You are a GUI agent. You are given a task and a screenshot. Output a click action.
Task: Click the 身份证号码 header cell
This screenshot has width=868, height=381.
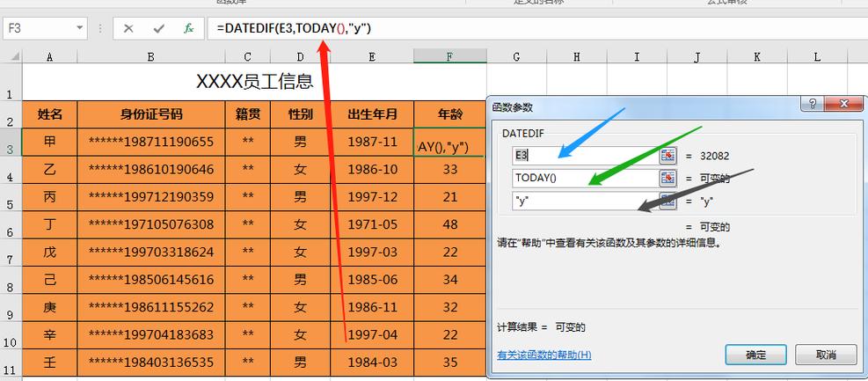pos(151,114)
